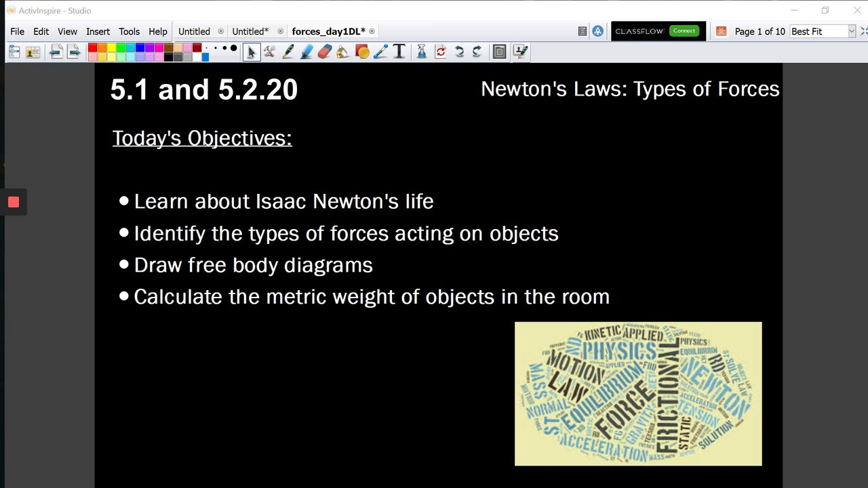The image size is (868, 488).
Task: Select the Eraser tool
Action: [325, 52]
